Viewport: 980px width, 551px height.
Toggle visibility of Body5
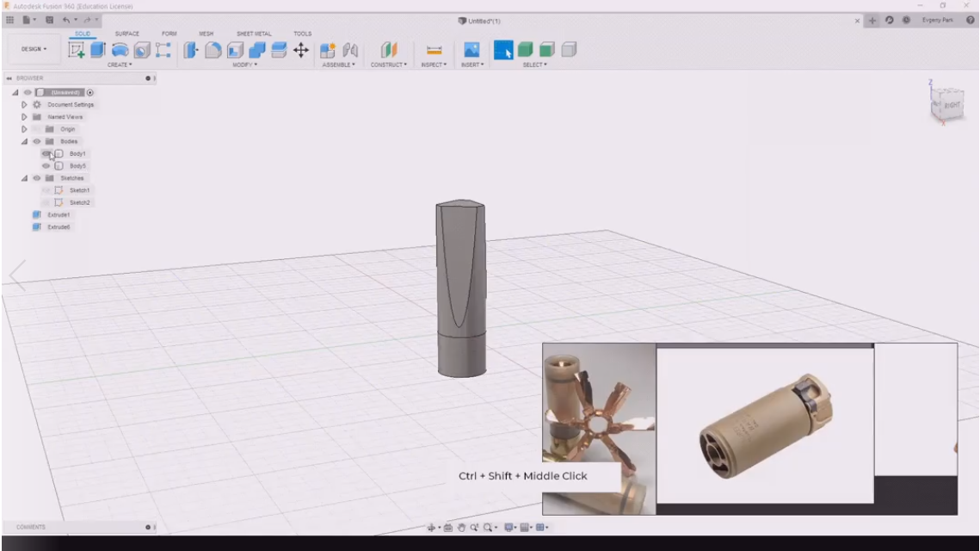click(x=46, y=165)
